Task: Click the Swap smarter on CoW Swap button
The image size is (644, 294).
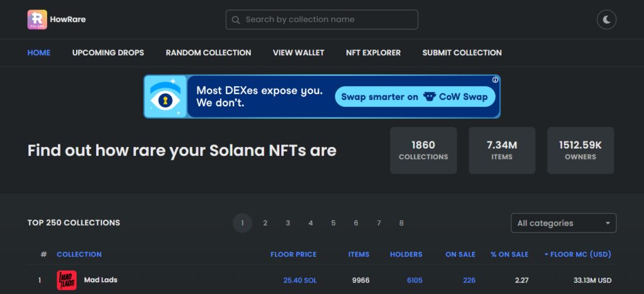Action: click(415, 97)
